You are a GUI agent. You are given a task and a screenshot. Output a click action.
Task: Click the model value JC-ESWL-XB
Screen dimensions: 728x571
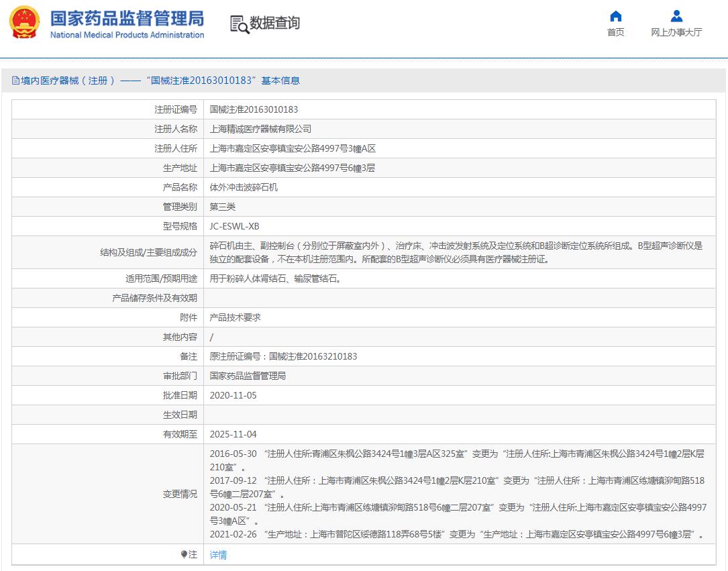click(234, 227)
